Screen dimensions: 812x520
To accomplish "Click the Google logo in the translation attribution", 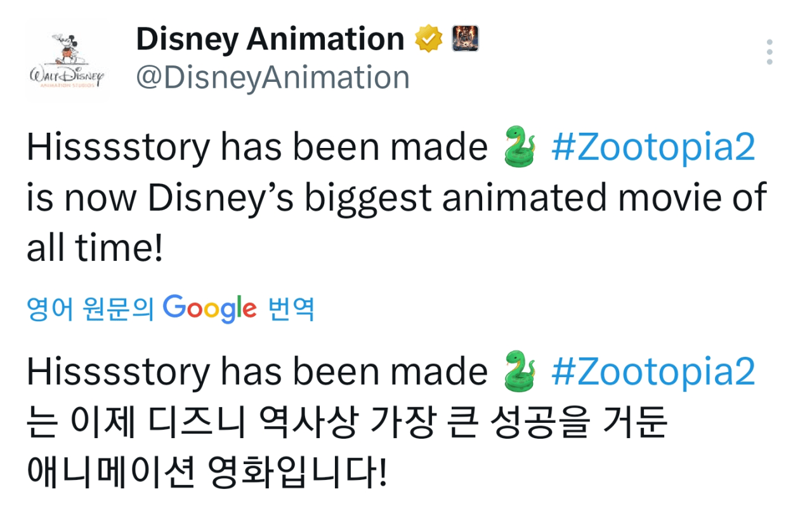I will point(210,309).
